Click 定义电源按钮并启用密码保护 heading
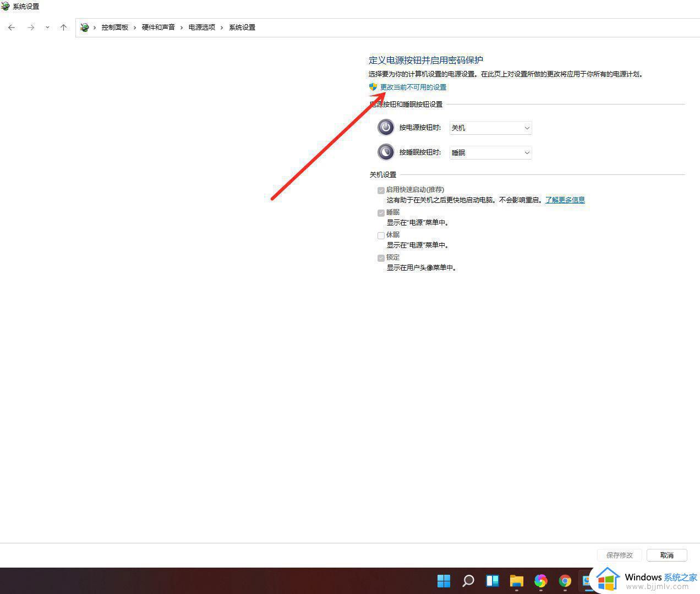The height and width of the screenshot is (594, 700). [x=426, y=61]
